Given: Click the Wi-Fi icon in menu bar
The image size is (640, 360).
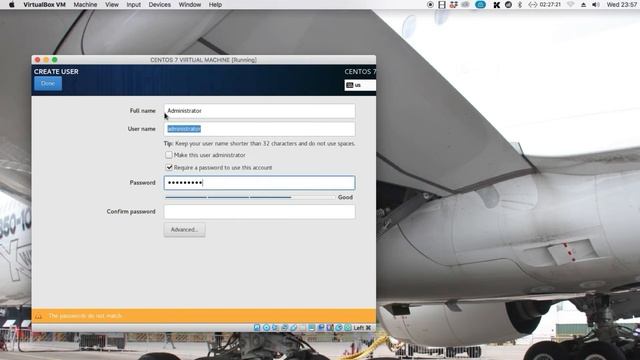Looking at the screenshot, I should 571,4.
